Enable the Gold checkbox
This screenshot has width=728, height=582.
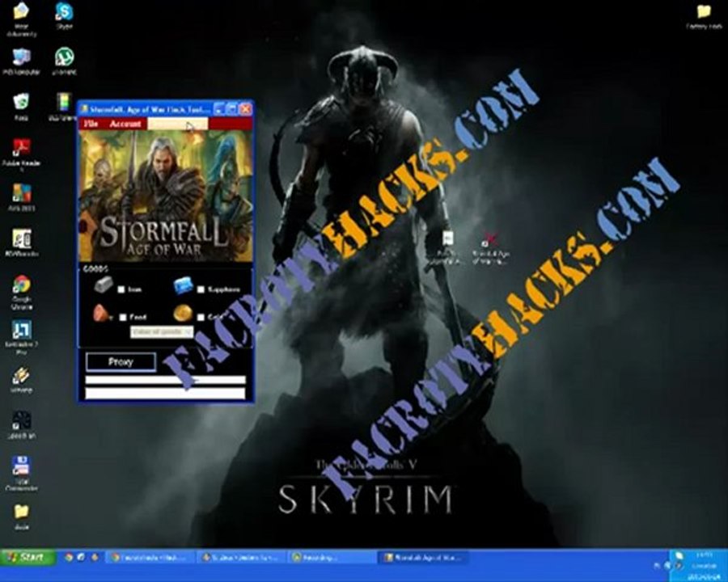point(201,318)
